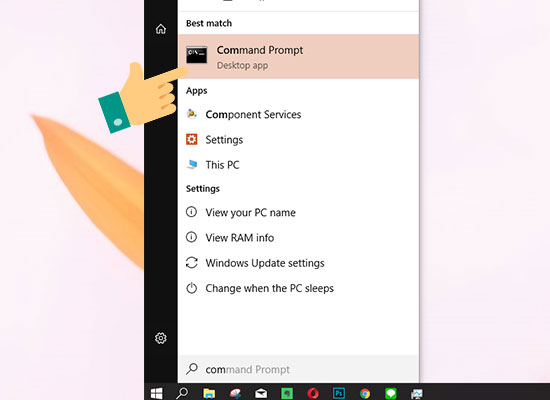Launch Photoshop from the taskbar
550x400 pixels.
[339, 393]
